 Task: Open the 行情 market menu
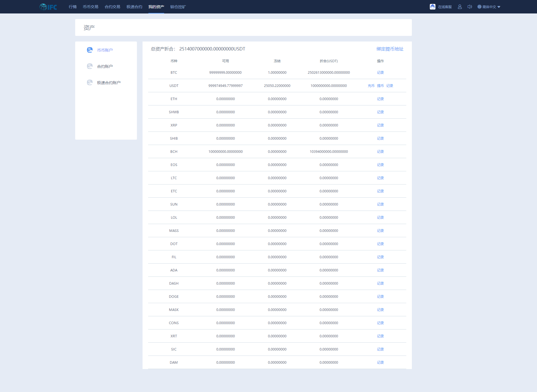coord(73,7)
